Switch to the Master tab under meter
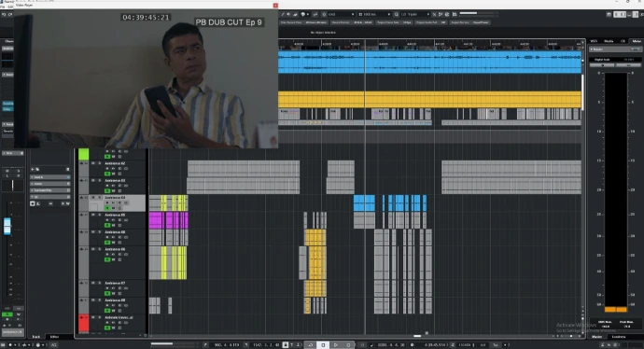 pyautogui.click(x=597, y=337)
